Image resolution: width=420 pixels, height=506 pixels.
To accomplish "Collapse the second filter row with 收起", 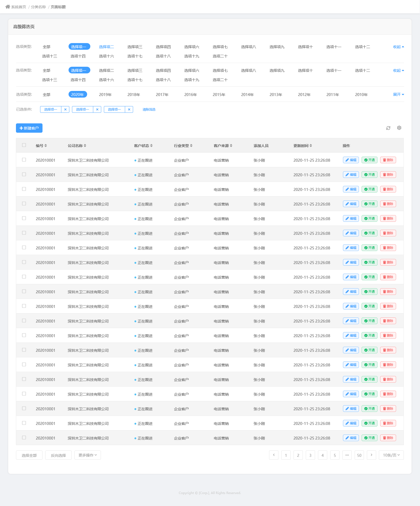I will [398, 70].
